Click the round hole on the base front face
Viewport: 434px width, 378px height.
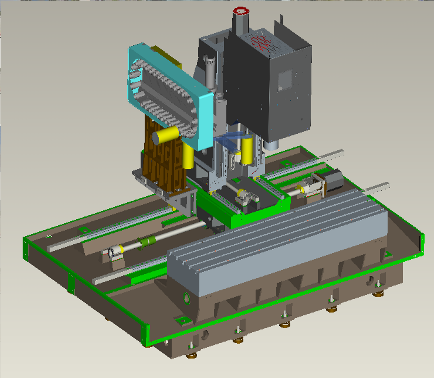[x=187, y=298]
